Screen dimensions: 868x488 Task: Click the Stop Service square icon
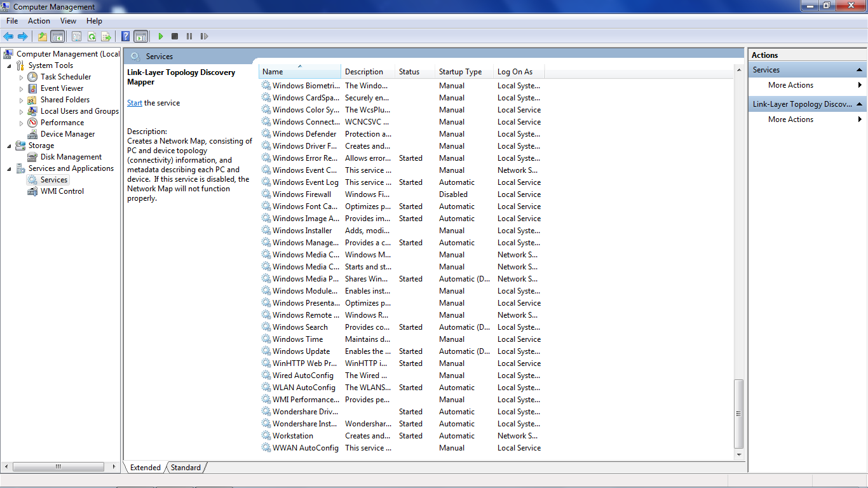point(175,36)
